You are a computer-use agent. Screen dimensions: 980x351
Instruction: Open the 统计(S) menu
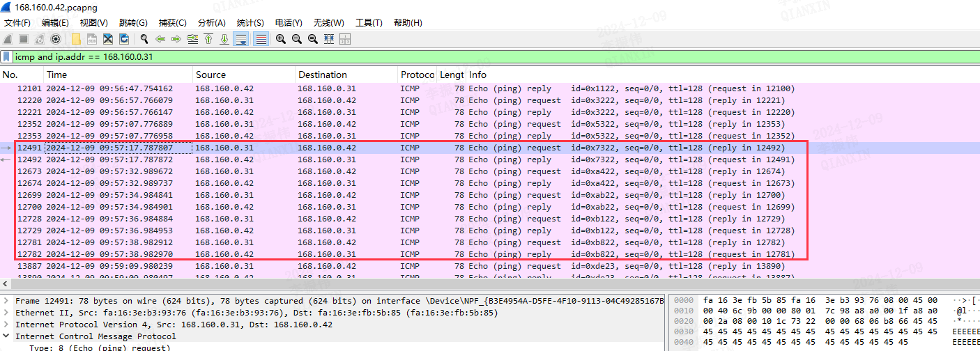pyautogui.click(x=250, y=23)
